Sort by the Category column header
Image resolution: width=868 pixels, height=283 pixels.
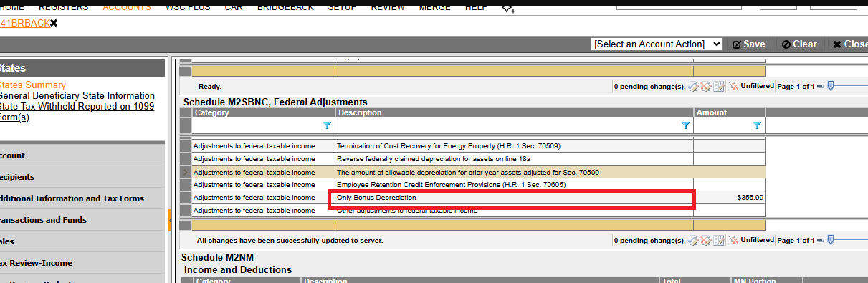(263, 112)
